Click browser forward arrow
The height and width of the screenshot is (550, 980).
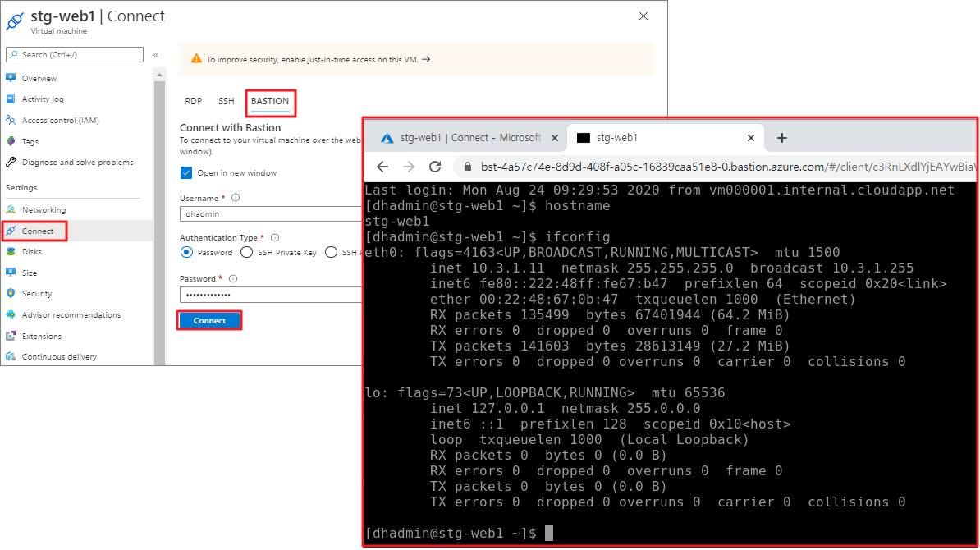coord(409,167)
